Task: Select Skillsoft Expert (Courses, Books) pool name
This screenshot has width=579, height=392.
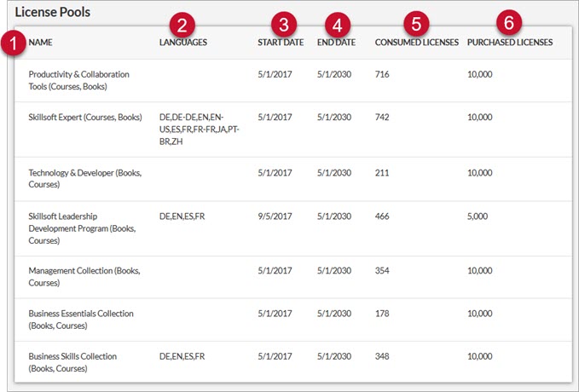Action: (x=85, y=118)
